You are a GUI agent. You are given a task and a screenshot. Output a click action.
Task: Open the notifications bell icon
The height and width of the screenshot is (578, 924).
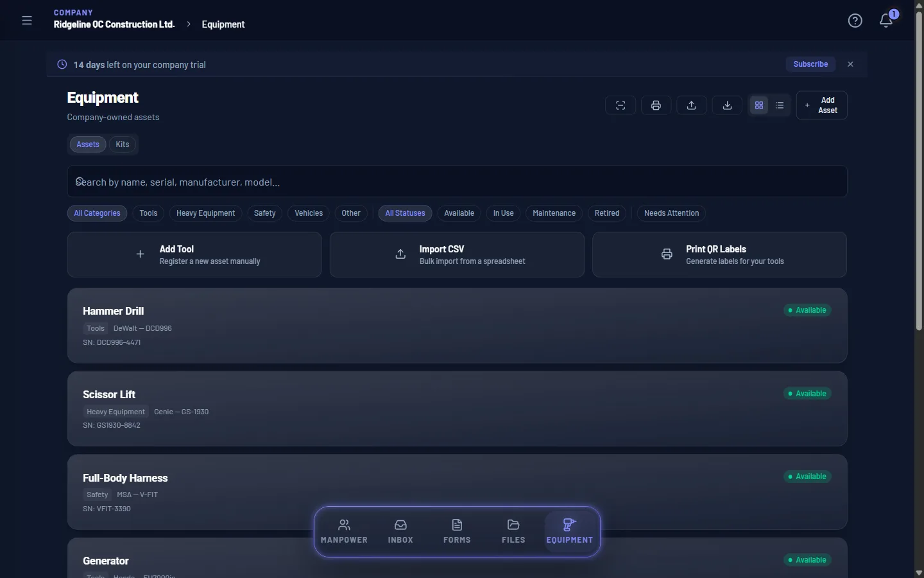[886, 21]
